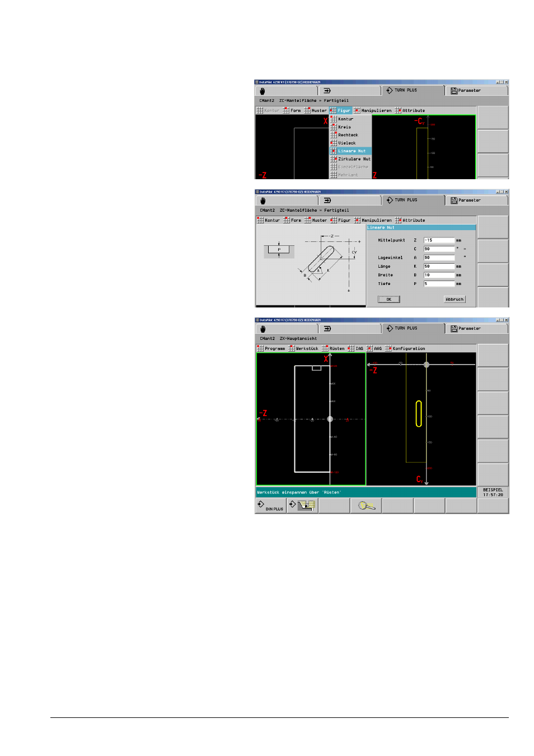Open the Manipulieren menu in the top window
The width and height of the screenshot is (534, 756).
[x=372, y=110]
